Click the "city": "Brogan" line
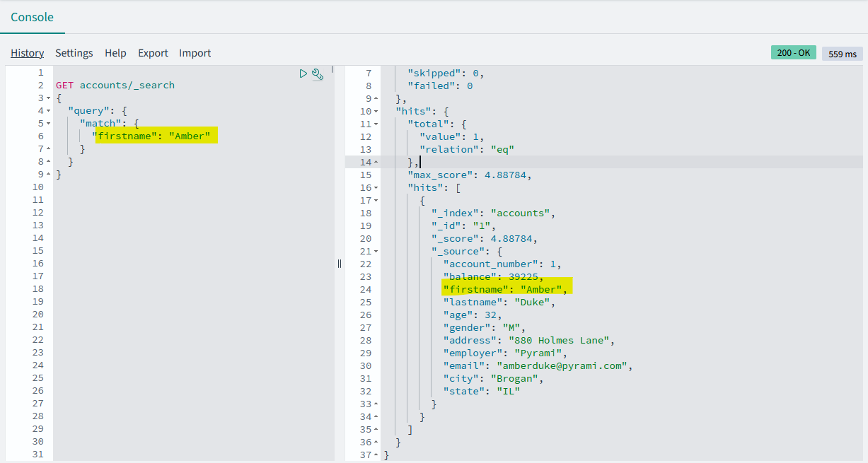Viewport: 868px width, 463px height. (x=493, y=378)
